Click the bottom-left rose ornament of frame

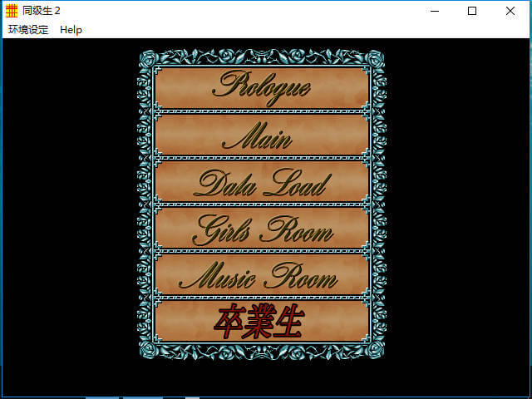[x=148, y=348]
